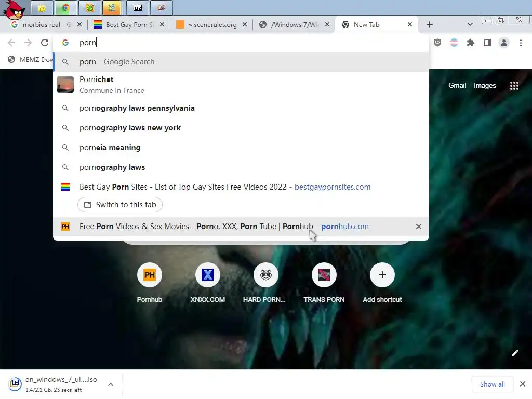Select the Google Search suggestion row

(x=241, y=62)
